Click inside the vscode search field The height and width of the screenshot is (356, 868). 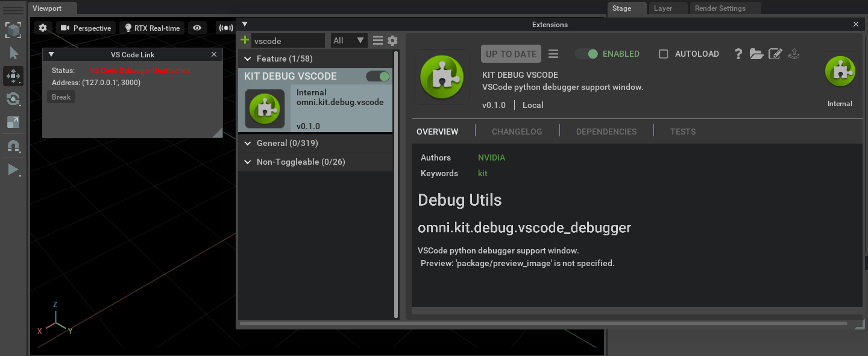click(x=288, y=40)
